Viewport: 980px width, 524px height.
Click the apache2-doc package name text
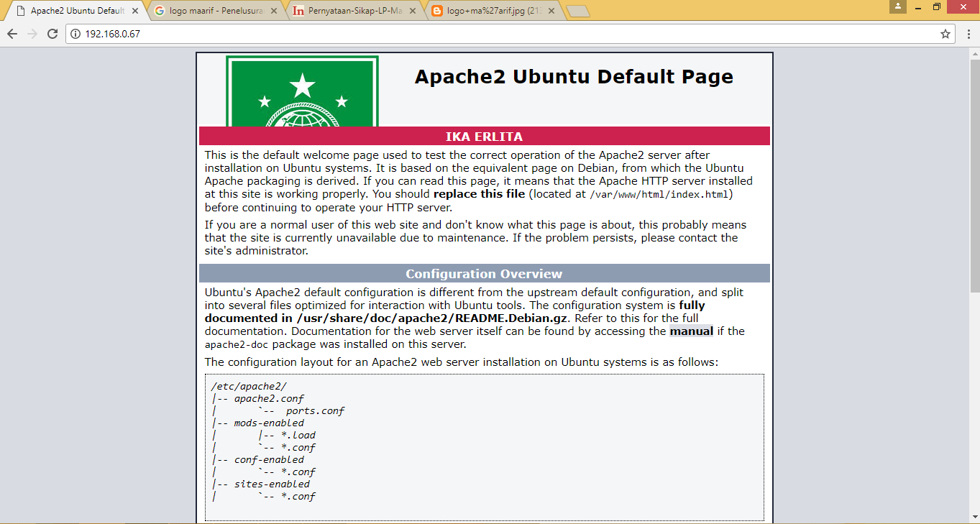237,345
